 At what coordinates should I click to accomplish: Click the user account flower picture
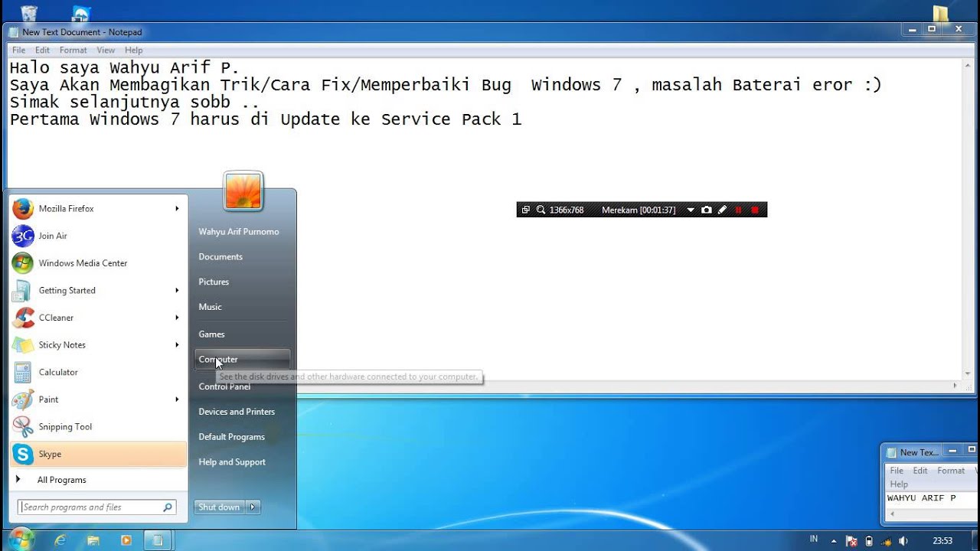click(243, 191)
